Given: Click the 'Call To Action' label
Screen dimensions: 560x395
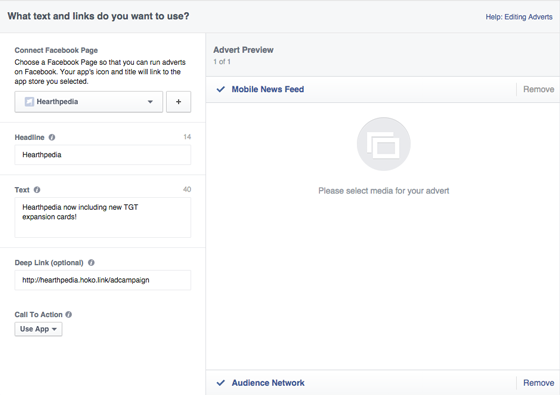Looking at the screenshot, I should point(39,315).
